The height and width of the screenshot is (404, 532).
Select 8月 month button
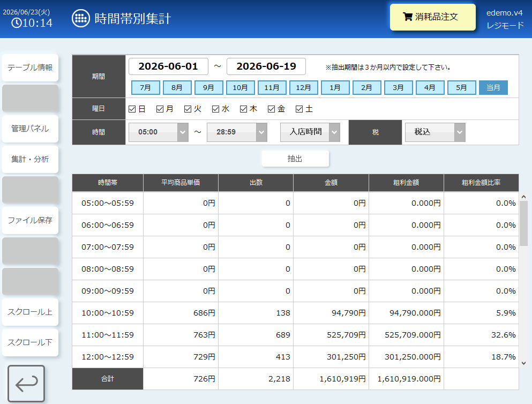[x=177, y=87]
